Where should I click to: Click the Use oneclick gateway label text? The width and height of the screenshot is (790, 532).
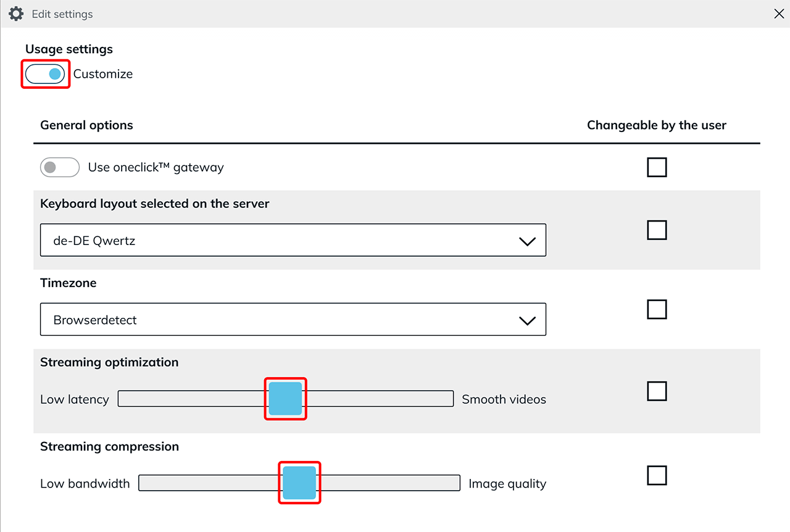point(156,167)
